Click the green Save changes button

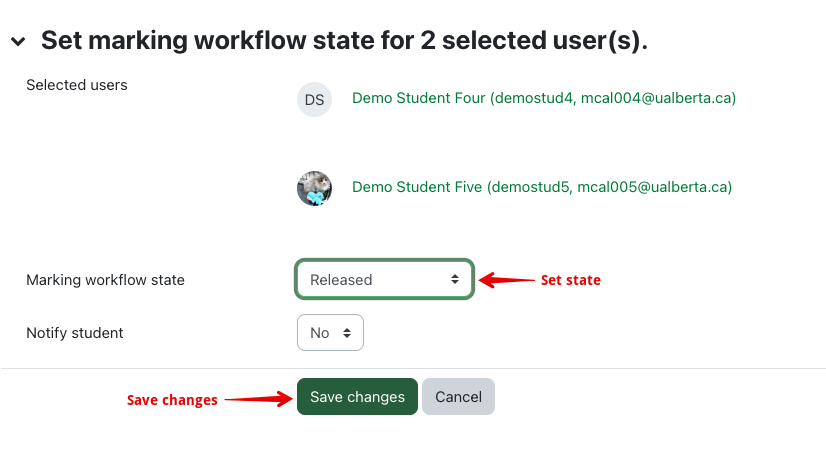[x=357, y=397]
